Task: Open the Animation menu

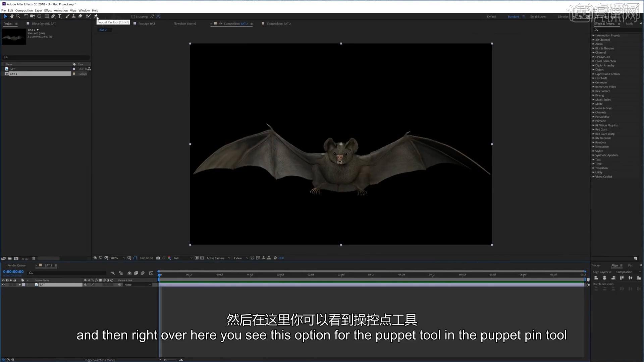Action: 61,10
